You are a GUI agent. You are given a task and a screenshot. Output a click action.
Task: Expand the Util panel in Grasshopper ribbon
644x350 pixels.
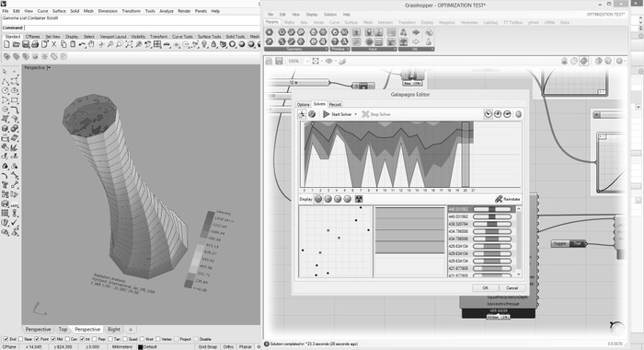pyautogui.click(x=432, y=49)
